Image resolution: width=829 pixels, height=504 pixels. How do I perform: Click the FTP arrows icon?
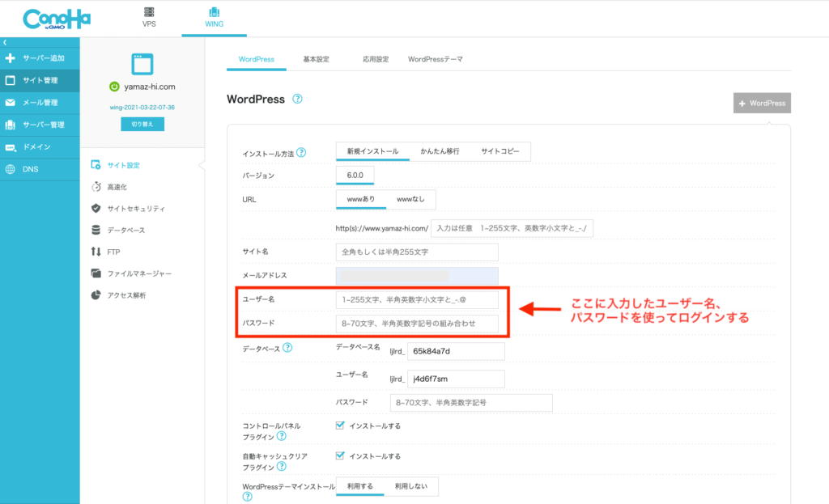[x=96, y=252]
